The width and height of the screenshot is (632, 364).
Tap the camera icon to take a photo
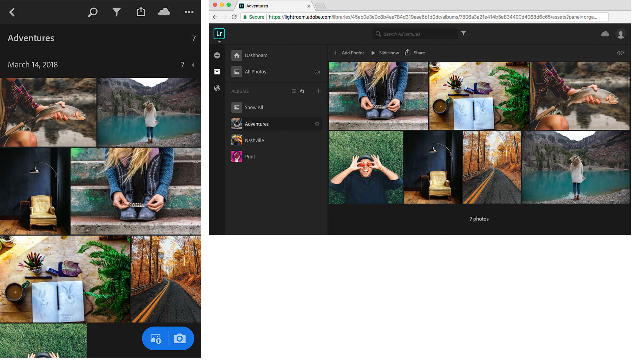180,338
